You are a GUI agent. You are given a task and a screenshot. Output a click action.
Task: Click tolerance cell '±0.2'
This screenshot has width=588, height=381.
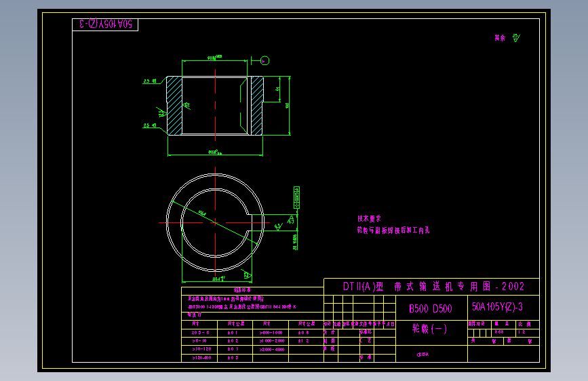(x=233, y=341)
